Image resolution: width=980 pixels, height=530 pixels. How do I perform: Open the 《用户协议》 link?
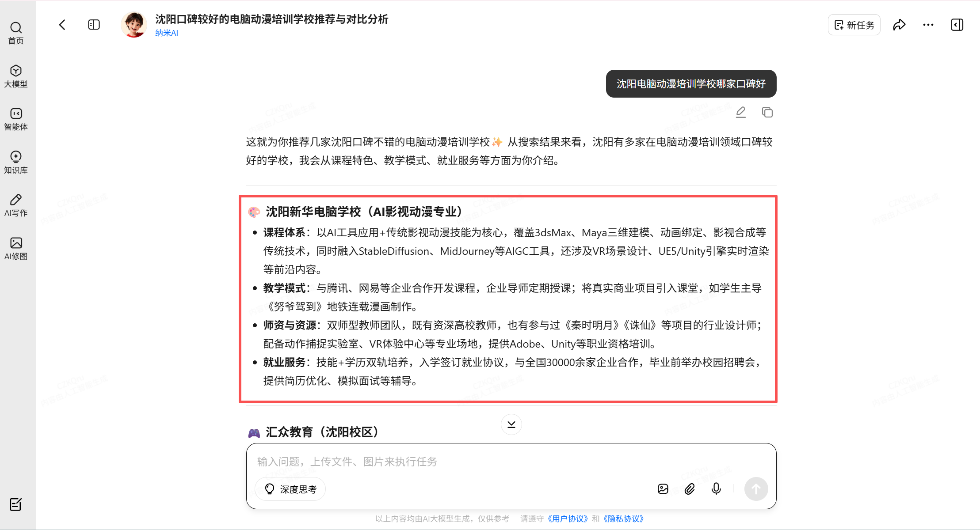coord(568,519)
